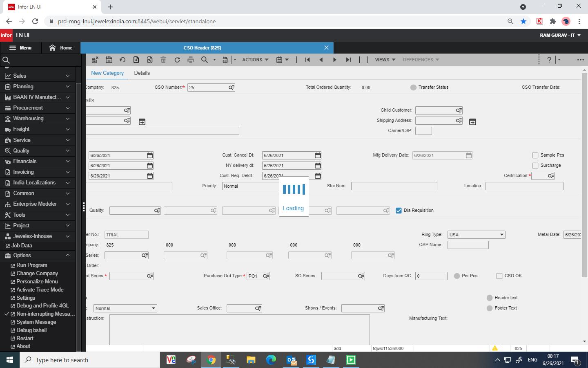Click the Refresh toolbar icon
Viewport: 588px width, 368px height.
(177, 60)
